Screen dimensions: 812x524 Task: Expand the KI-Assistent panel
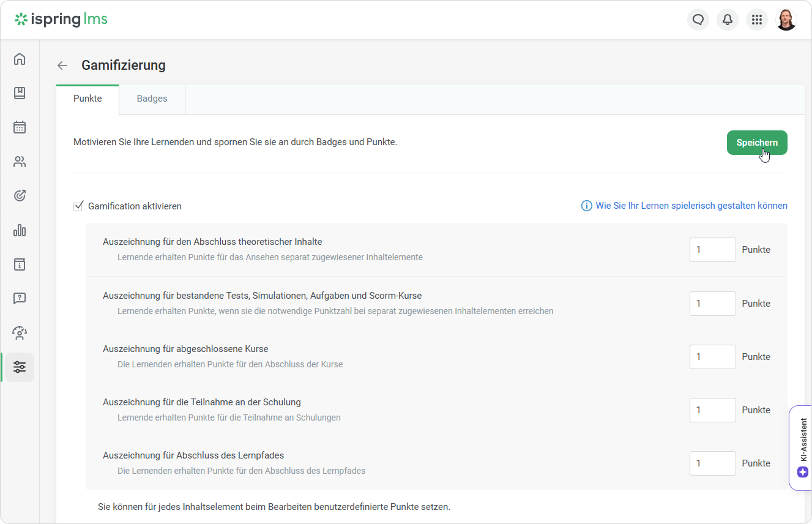(x=803, y=447)
